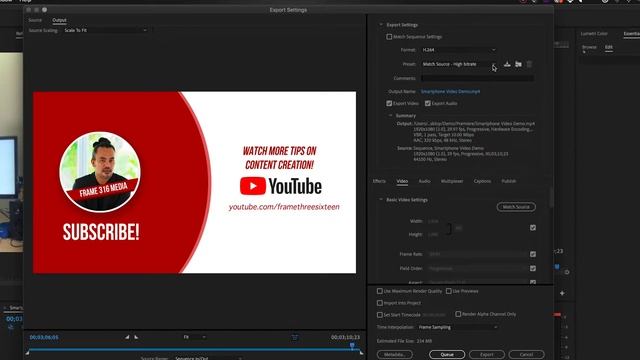Click the Edit tab in the background panel
Screen dimensions: 640x360
click(609, 47)
